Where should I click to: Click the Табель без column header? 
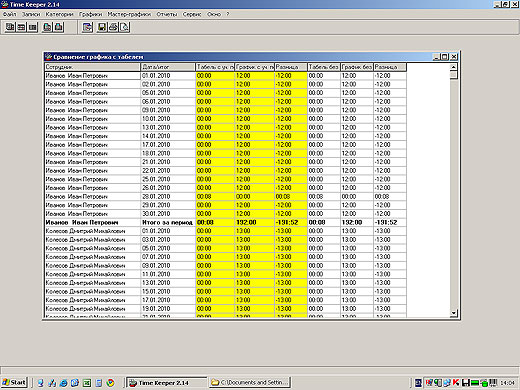324,67
